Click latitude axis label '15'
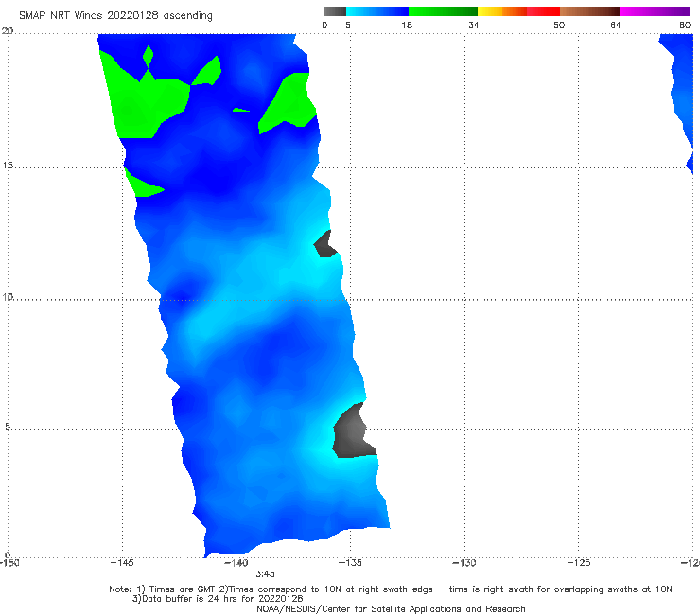700x615 pixels. click(8, 166)
